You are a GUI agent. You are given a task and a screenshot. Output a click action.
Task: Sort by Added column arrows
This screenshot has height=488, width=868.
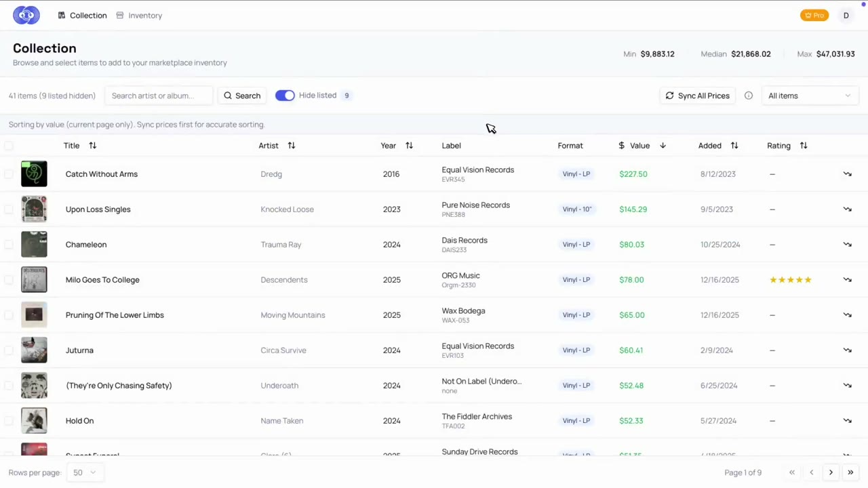click(x=734, y=146)
